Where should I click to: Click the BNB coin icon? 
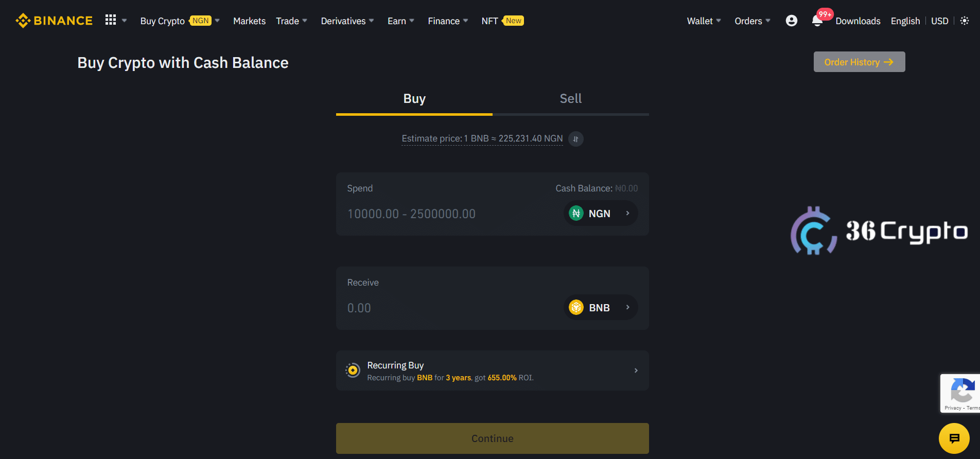click(576, 307)
